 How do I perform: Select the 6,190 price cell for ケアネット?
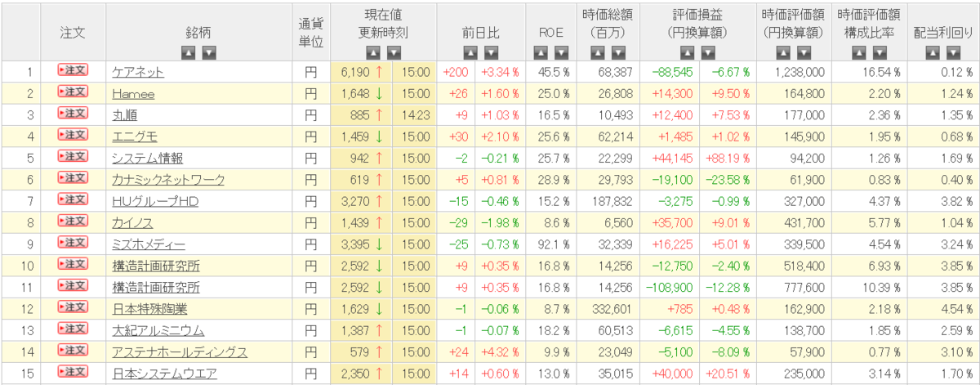coord(362,72)
